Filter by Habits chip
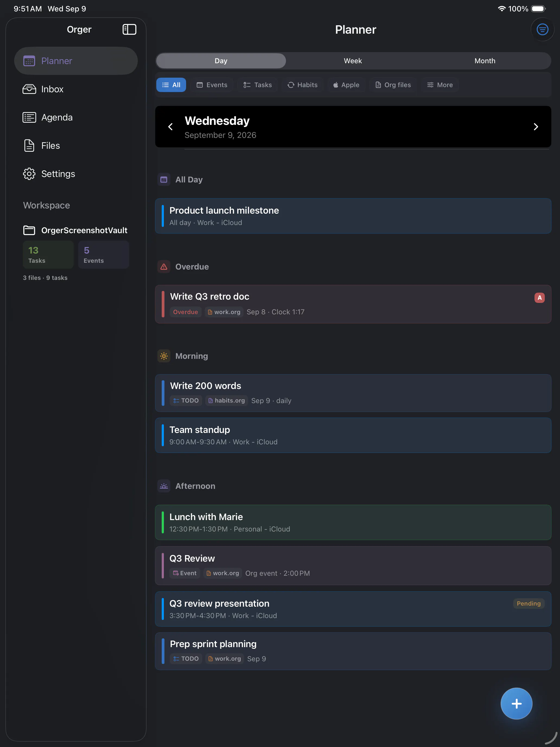Image resolution: width=560 pixels, height=747 pixels. tap(303, 85)
